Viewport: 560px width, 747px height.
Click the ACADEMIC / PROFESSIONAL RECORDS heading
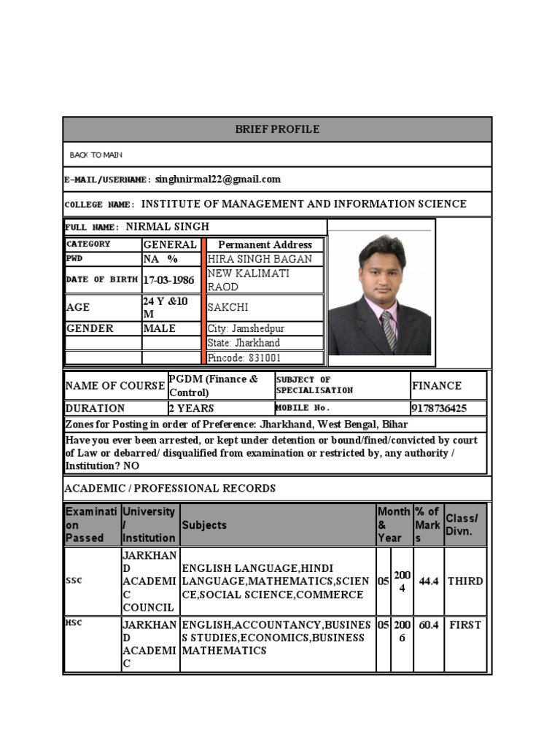[170, 488]
